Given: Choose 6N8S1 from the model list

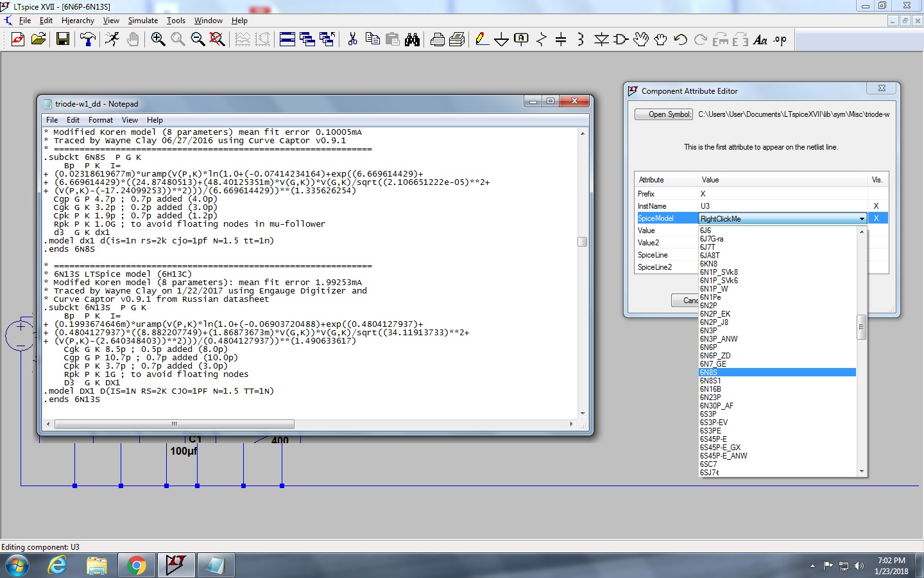Looking at the screenshot, I should coord(777,381).
